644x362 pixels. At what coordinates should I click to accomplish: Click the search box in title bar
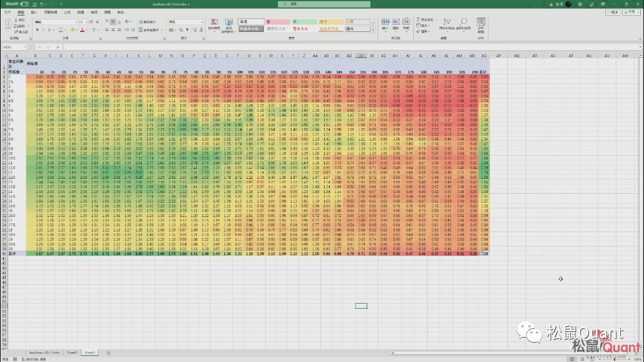pos(324,4)
